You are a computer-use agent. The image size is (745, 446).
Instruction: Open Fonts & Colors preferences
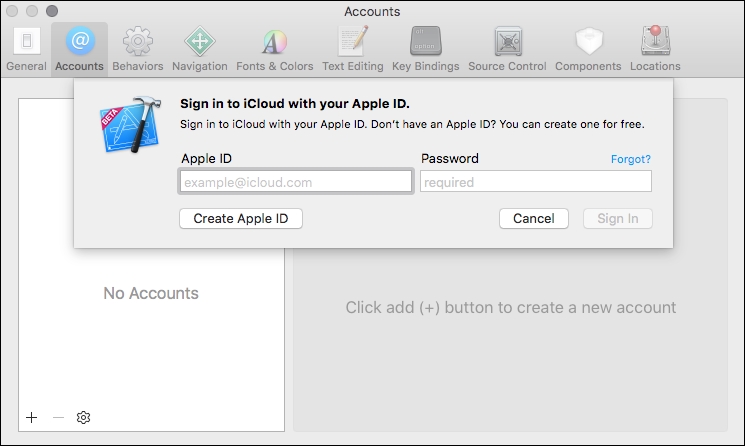click(274, 49)
